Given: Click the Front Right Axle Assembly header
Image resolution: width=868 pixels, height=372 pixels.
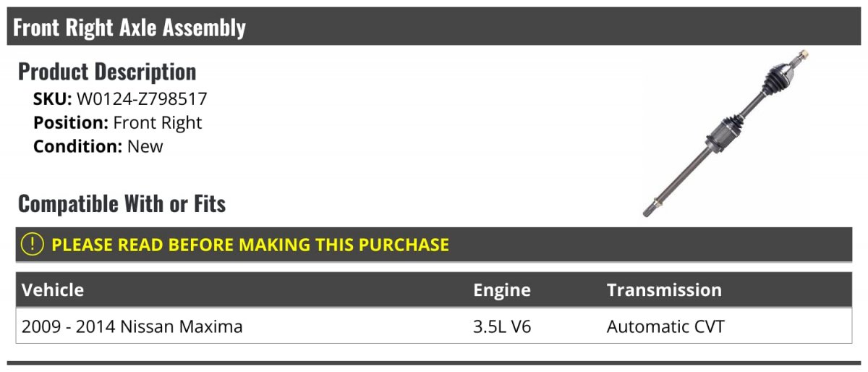Looking at the screenshot, I should point(434,27).
